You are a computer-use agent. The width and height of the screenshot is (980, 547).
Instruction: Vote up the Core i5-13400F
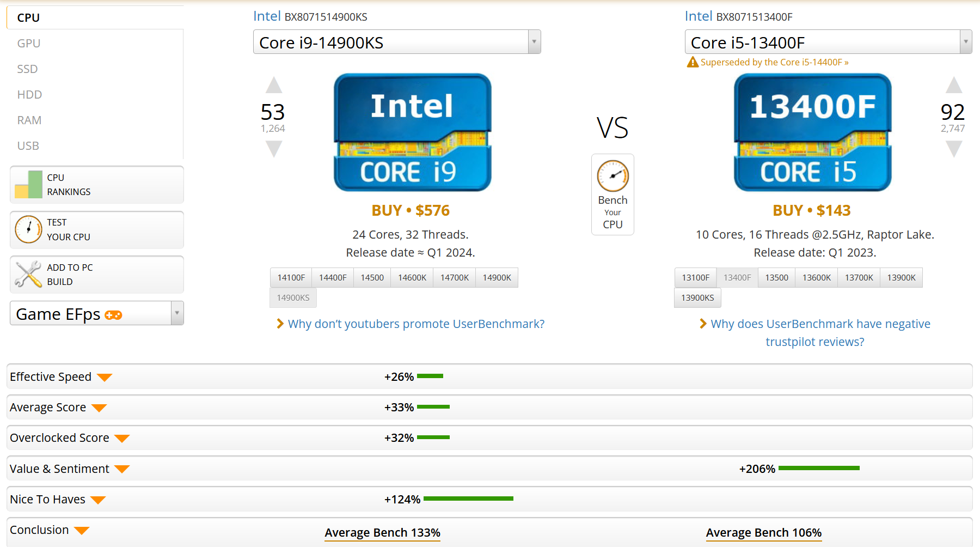click(x=953, y=85)
